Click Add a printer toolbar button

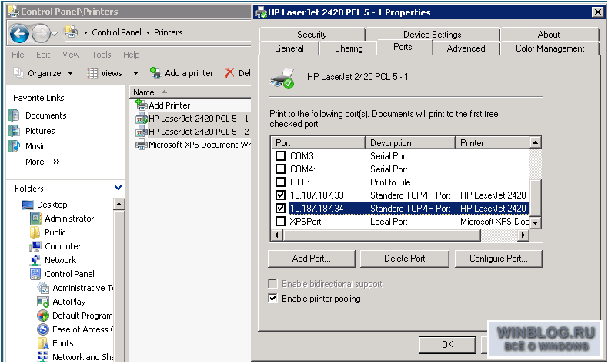point(182,73)
